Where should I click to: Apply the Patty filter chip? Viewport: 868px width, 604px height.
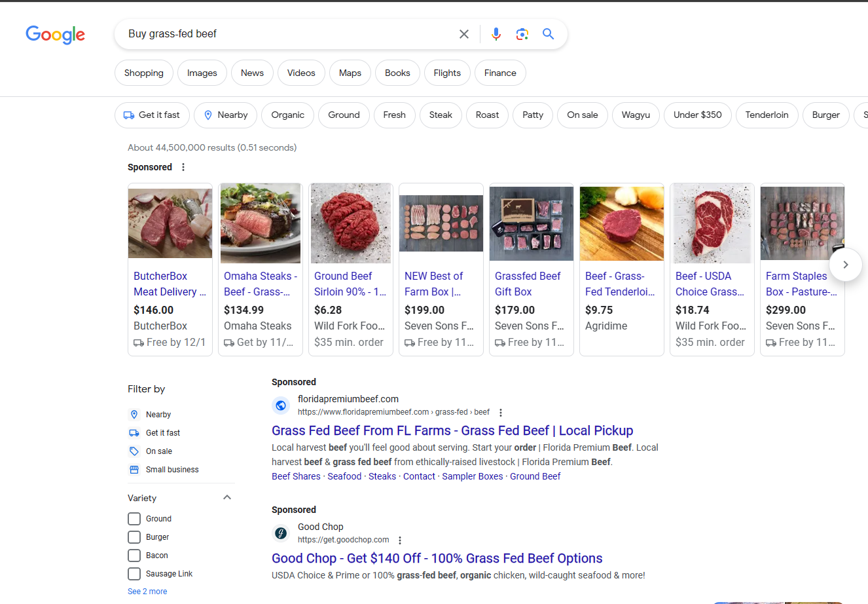coord(533,115)
